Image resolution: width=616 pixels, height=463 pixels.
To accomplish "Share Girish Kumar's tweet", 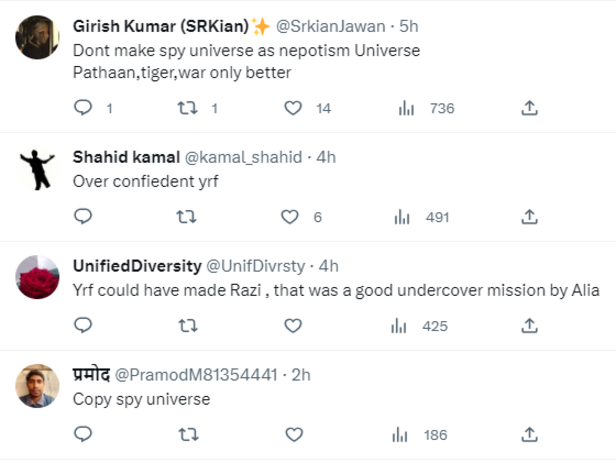I will click(x=530, y=108).
